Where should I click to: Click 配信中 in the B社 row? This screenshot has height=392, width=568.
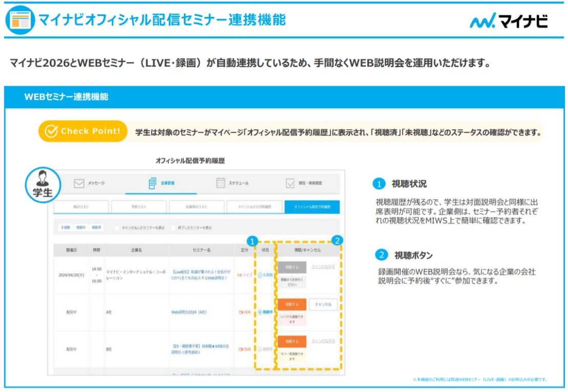[71, 349]
